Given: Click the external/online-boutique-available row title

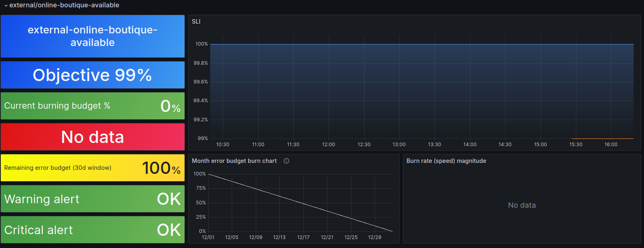Looking at the screenshot, I should point(64,5).
